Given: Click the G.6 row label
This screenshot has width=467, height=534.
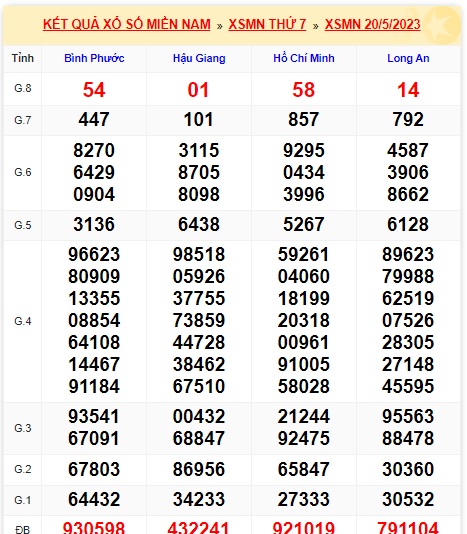Looking at the screenshot, I should coord(23,172).
